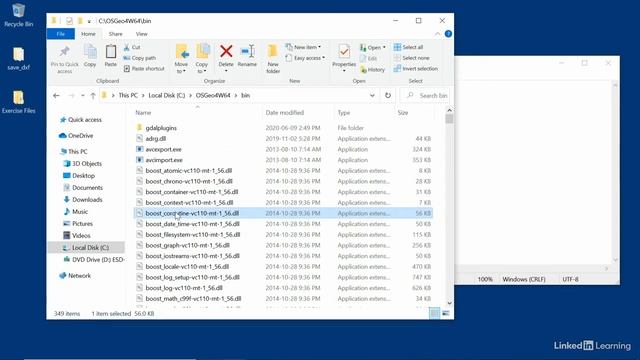Click the Copy ribbon icon
640x360 pixels.
pyautogui.click(x=90, y=56)
